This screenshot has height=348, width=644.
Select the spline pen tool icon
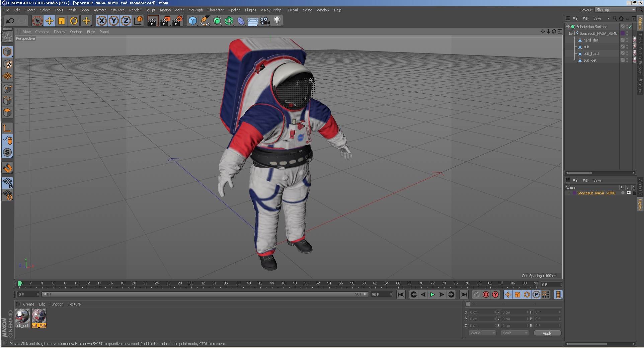pyautogui.click(x=205, y=21)
